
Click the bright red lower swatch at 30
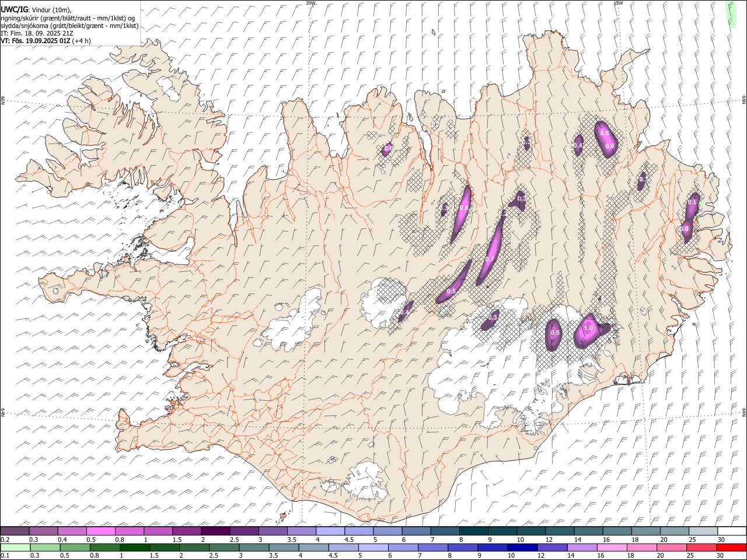[x=731, y=548]
